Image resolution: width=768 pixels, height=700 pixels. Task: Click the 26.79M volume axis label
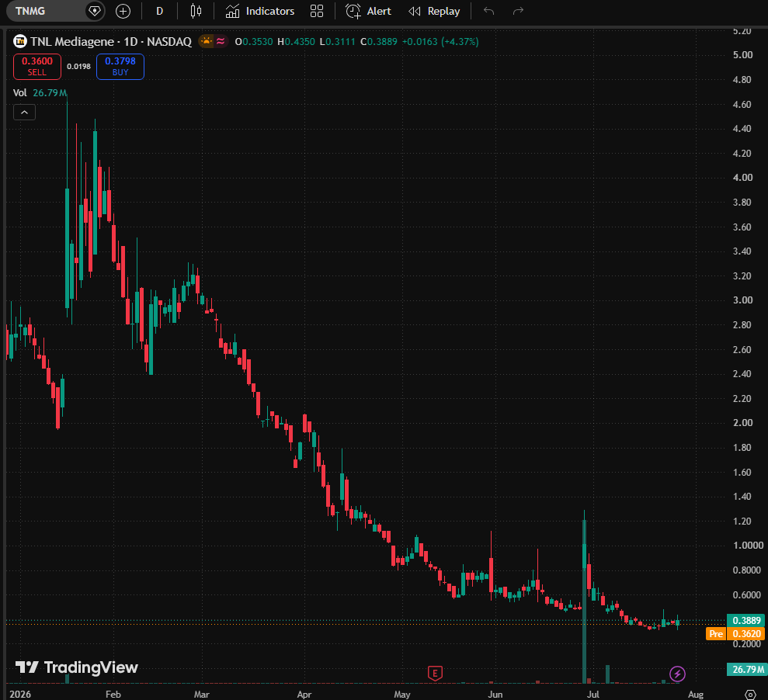click(x=746, y=669)
